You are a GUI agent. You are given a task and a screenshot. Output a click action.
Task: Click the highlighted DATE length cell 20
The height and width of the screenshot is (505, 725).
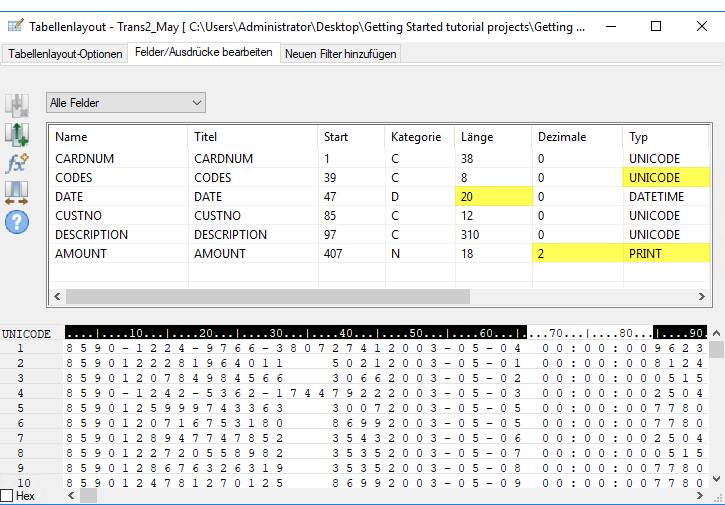491,197
